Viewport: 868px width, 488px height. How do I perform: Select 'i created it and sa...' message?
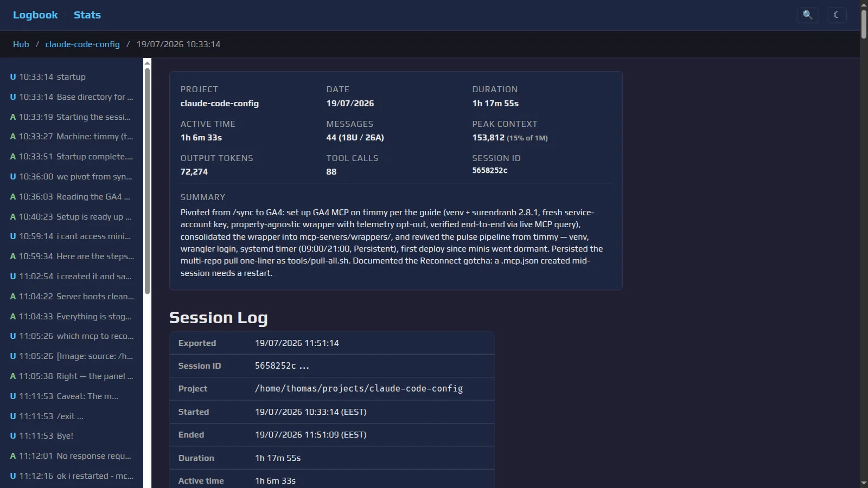[x=72, y=277]
